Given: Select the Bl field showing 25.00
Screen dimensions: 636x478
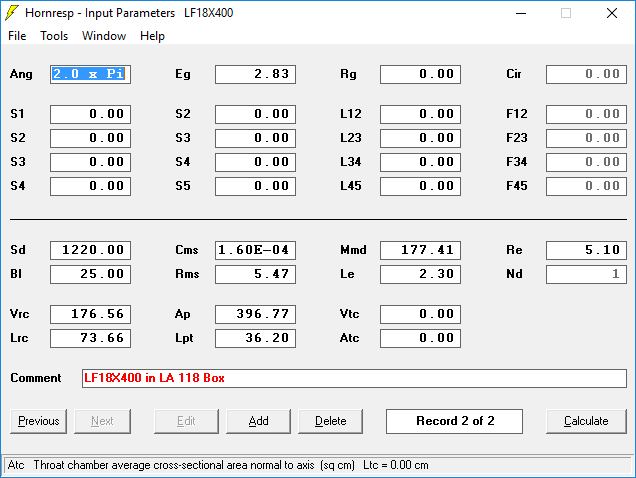Looking at the screenshot, I should point(90,274).
